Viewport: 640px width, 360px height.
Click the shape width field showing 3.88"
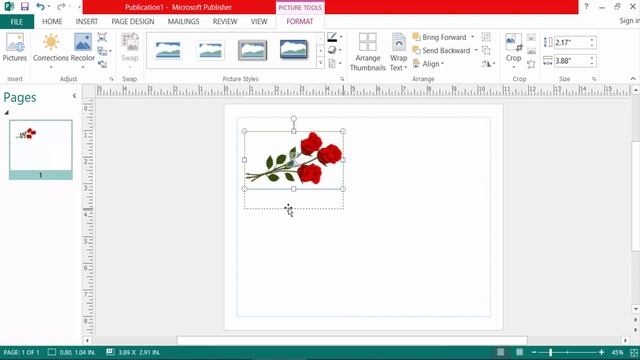click(x=571, y=61)
